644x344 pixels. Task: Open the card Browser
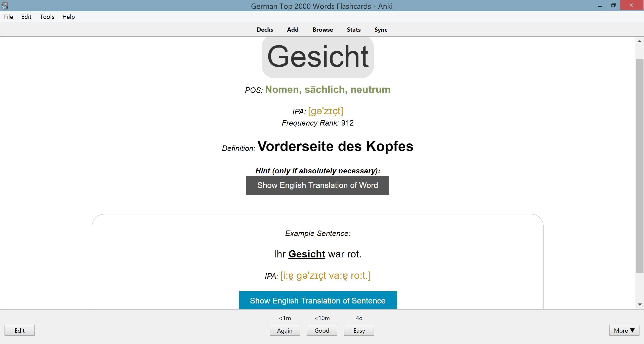(x=322, y=29)
